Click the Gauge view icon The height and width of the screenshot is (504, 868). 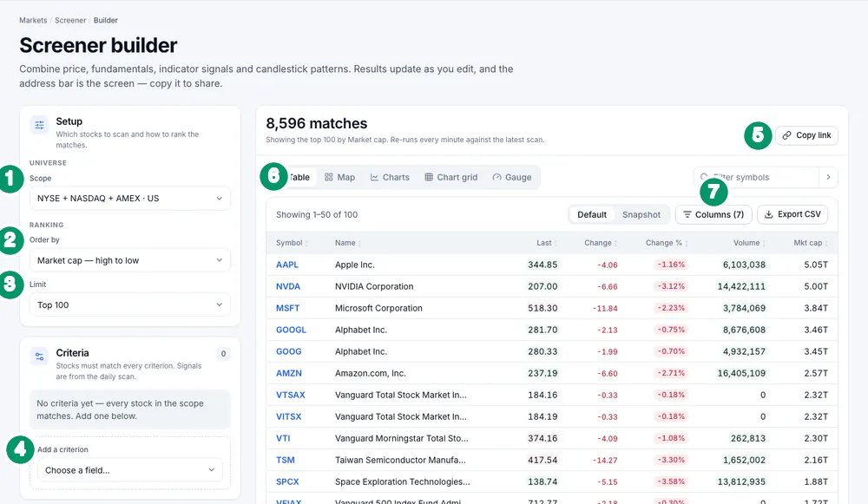pos(497,177)
